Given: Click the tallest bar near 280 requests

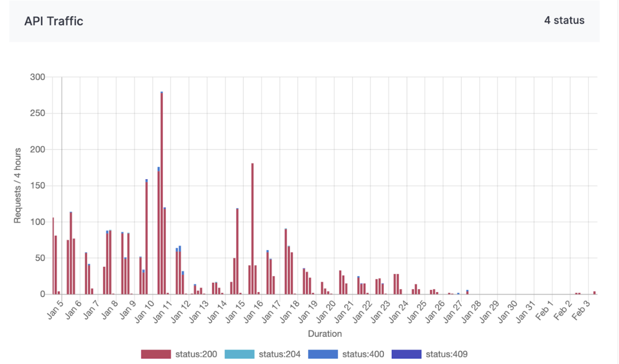Looking at the screenshot, I should (162, 194).
